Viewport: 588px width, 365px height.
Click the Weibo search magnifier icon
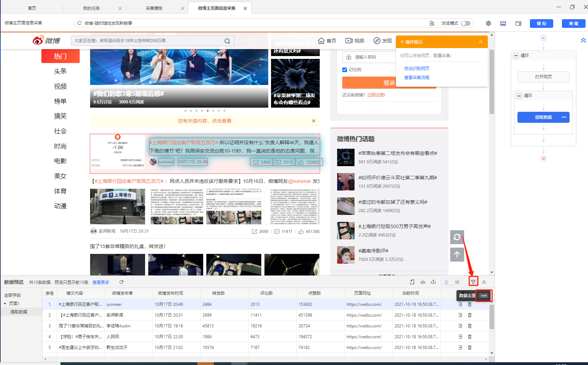[227, 41]
